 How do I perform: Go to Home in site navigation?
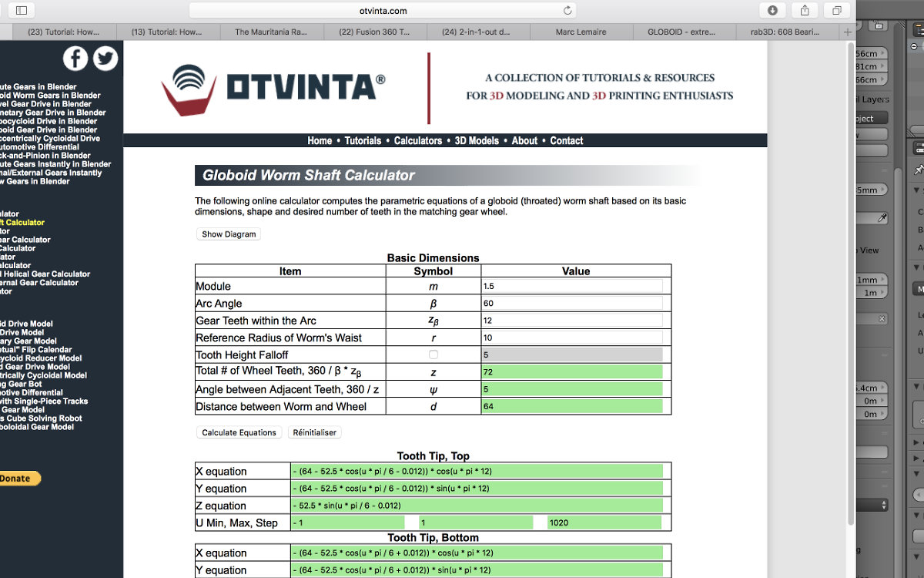[320, 140]
